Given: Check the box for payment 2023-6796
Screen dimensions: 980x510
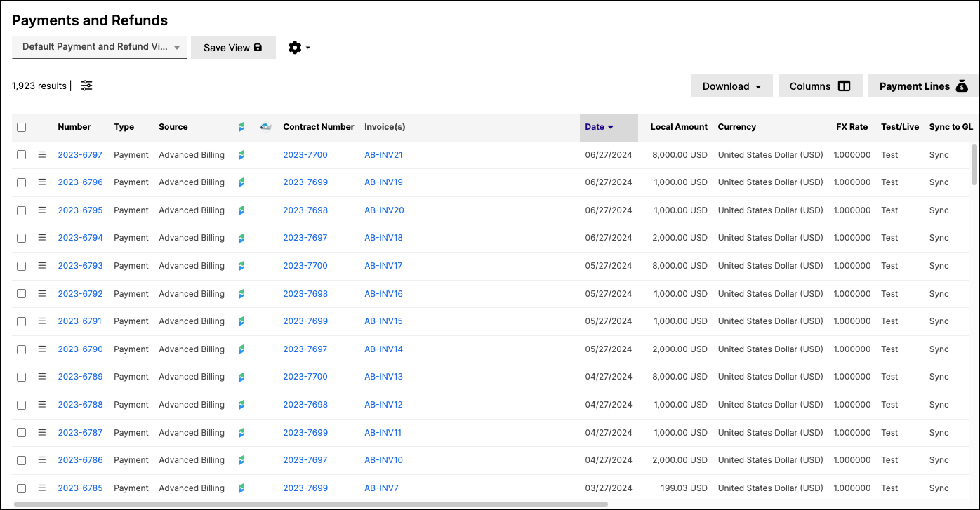Looking at the screenshot, I should (21, 182).
